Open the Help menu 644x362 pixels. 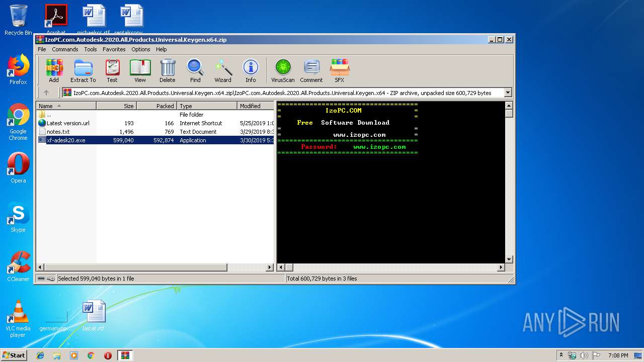pyautogui.click(x=161, y=49)
